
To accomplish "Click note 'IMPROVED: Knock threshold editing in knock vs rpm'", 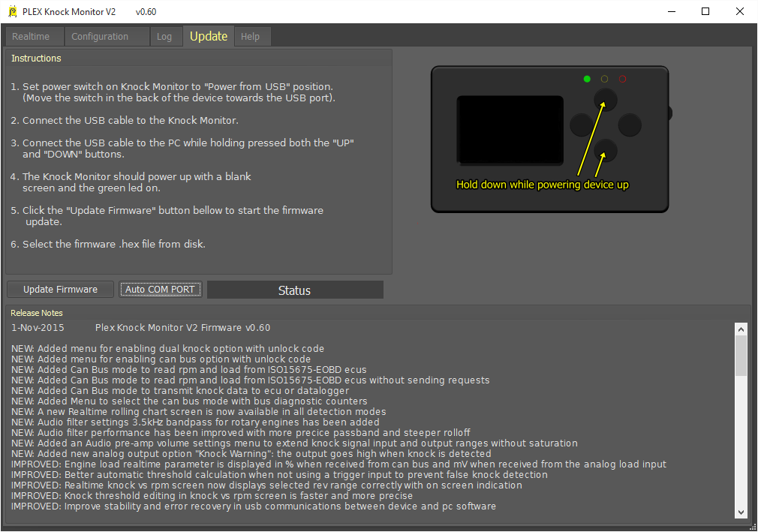I will [x=212, y=496].
